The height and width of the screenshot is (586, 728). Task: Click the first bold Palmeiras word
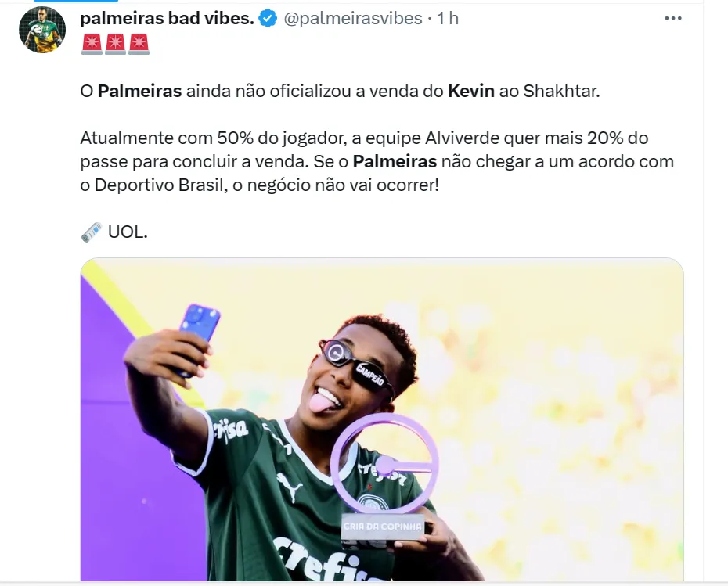click(140, 91)
